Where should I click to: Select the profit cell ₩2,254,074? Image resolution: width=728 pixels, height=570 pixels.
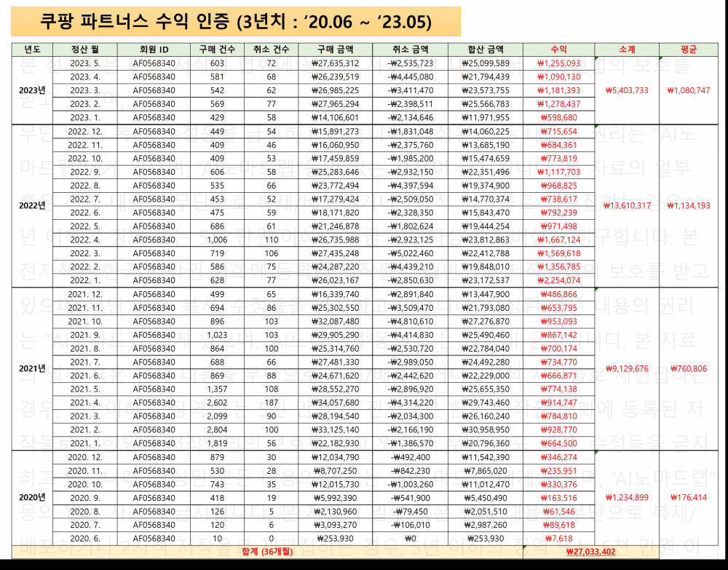[558, 281]
